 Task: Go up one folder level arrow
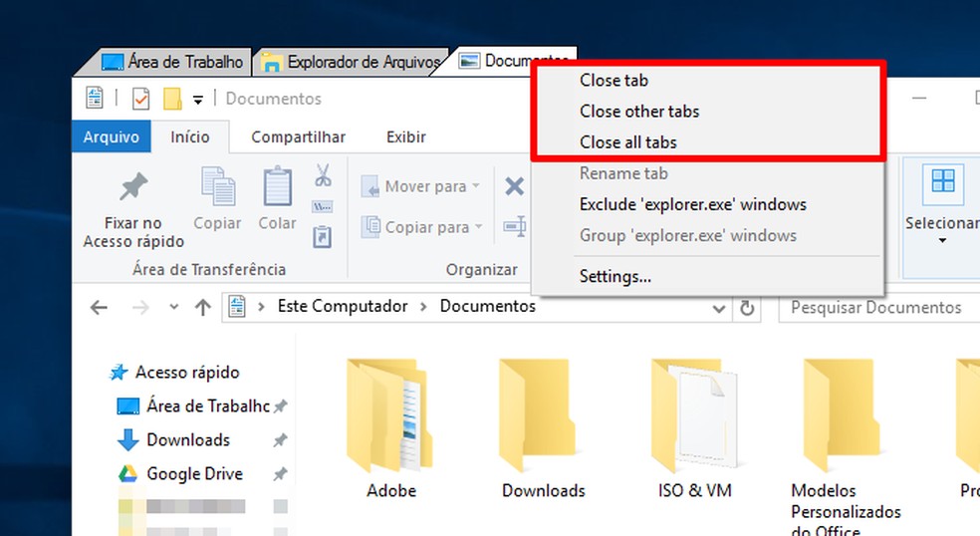point(202,307)
